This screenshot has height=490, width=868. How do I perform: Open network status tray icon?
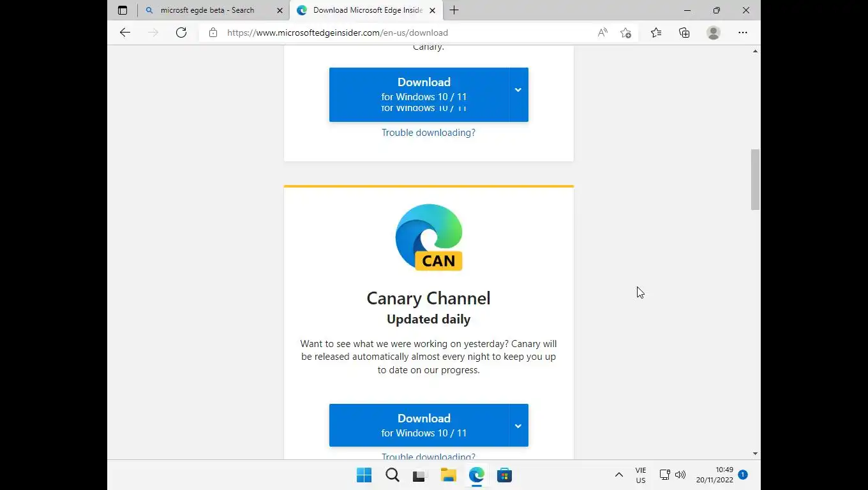[664, 475]
